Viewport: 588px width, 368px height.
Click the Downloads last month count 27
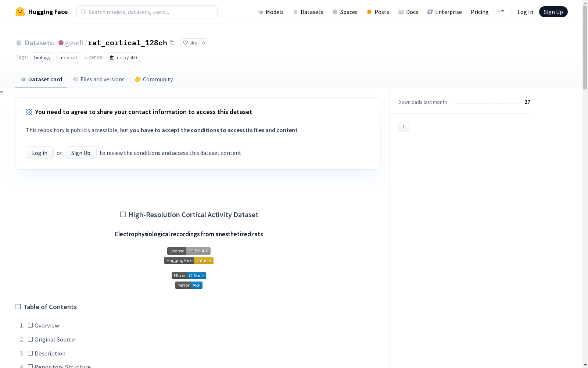[x=527, y=102]
